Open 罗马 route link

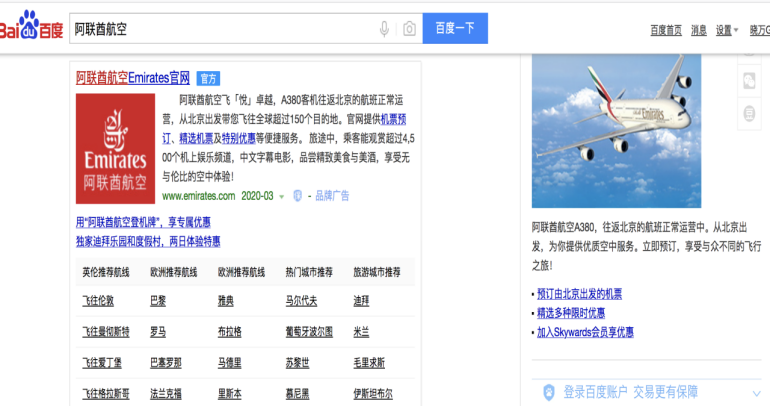tap(158, 332)
